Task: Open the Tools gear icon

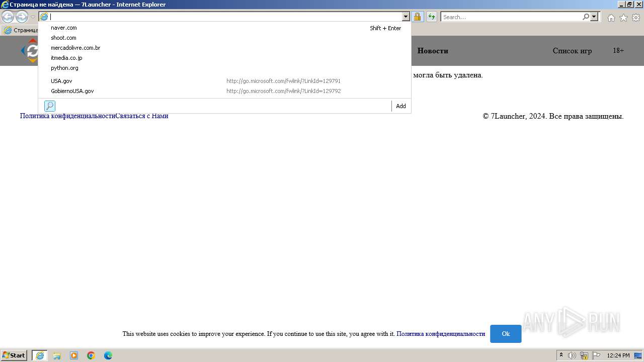Action: [636, 18]
